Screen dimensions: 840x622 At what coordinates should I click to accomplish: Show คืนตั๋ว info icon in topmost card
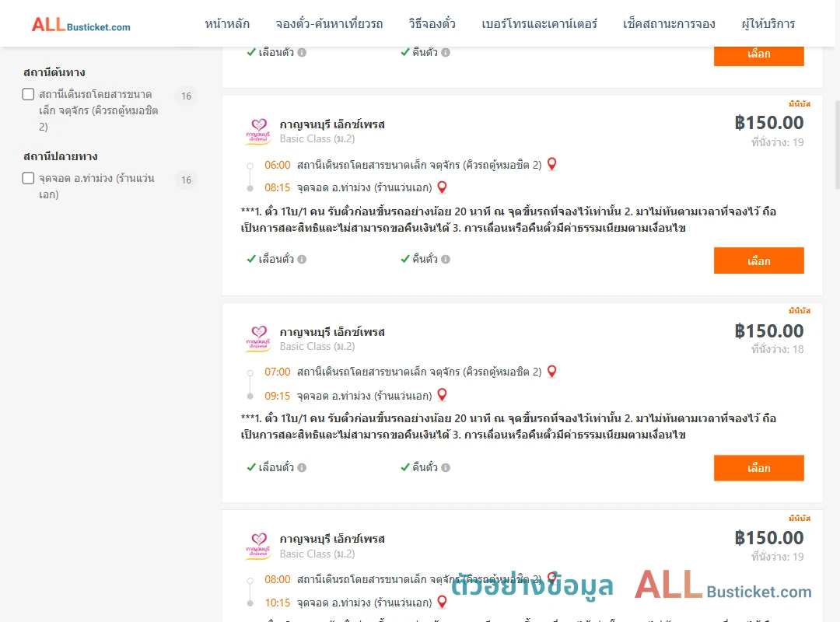(x=446, y=53)
